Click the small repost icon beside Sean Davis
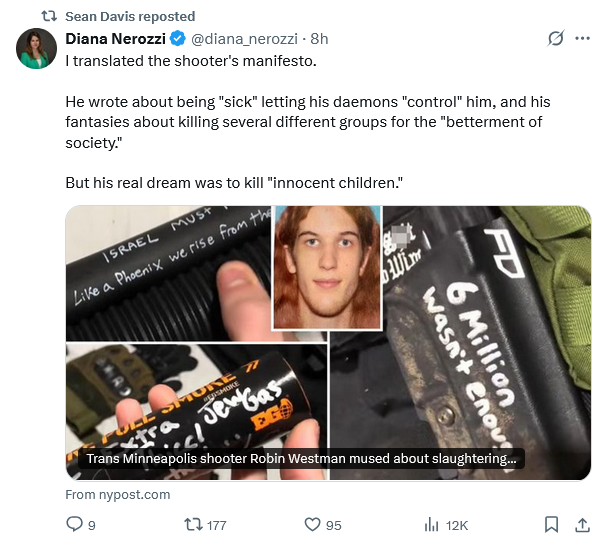This screenshot has width=609, height=547. [47, 16]
